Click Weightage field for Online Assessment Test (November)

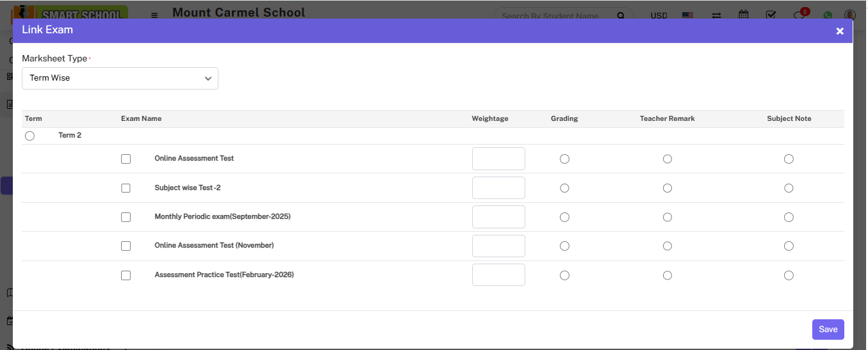click(498, 246)
